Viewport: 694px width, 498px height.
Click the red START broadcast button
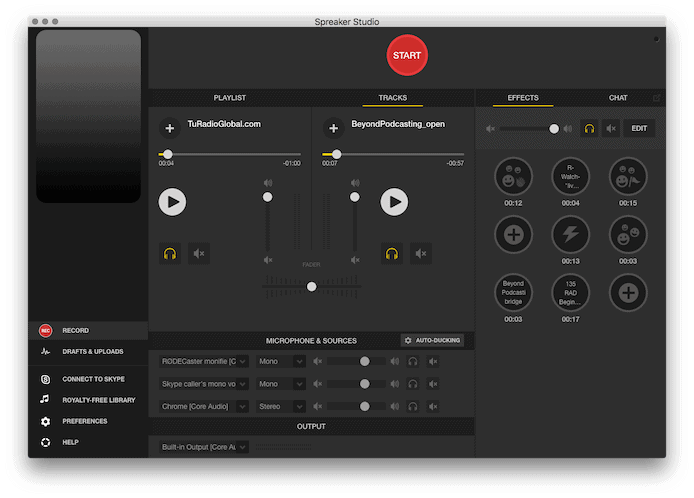pyautogui.click(x=407, y=55)
